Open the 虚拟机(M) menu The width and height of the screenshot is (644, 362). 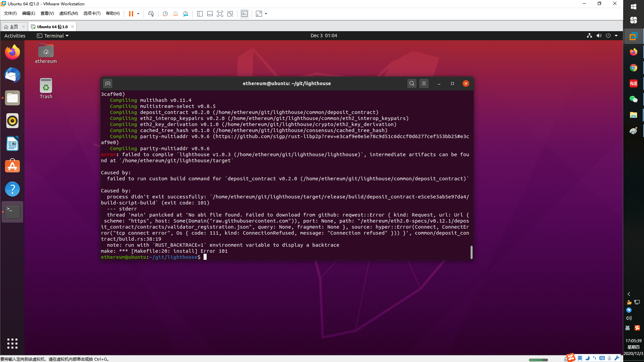(x=68, y=13)
